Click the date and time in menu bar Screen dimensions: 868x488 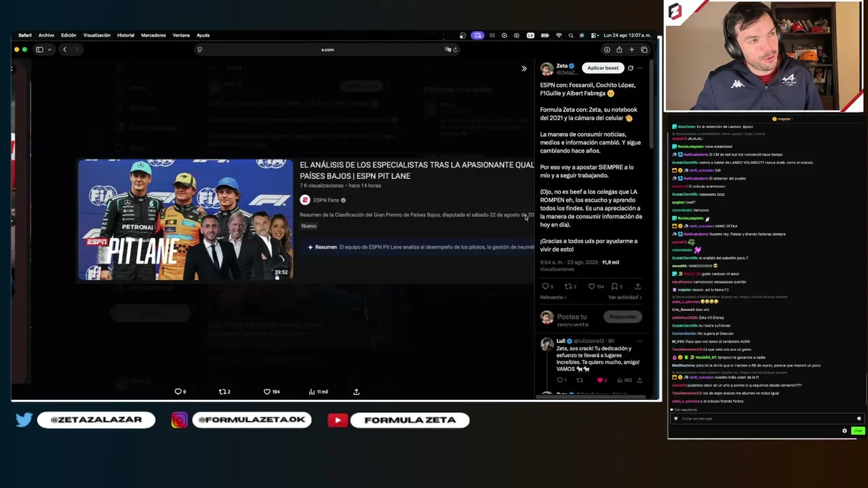(627, 35)
